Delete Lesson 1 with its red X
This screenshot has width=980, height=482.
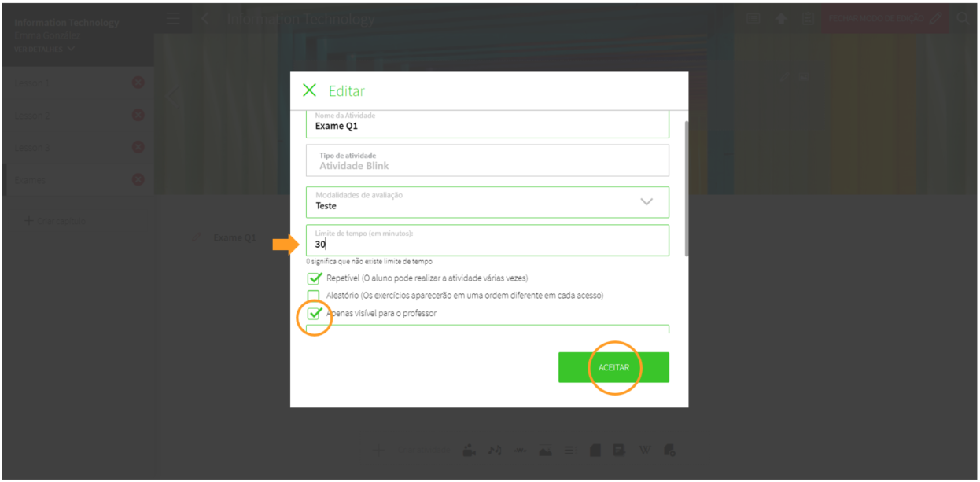click(138, 83)
